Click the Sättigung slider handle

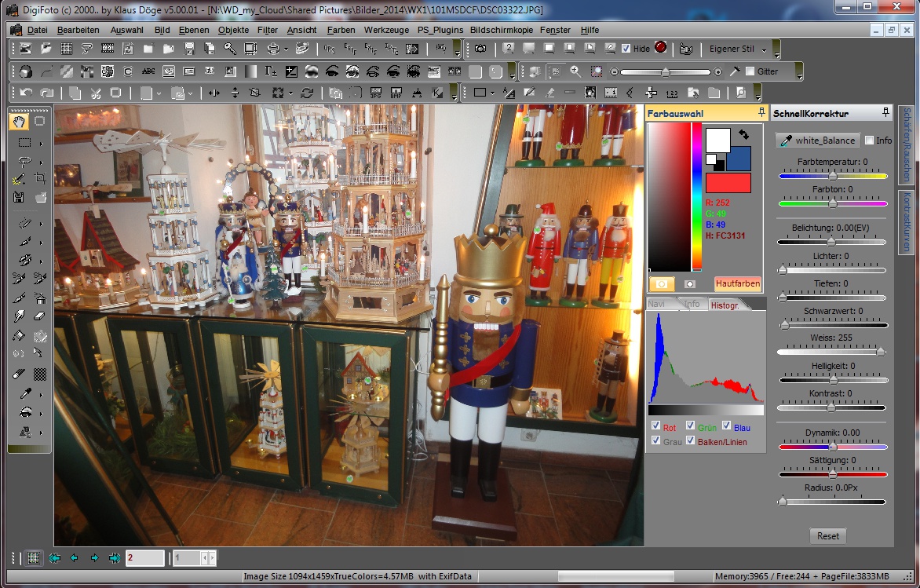(x=833, y=475)
